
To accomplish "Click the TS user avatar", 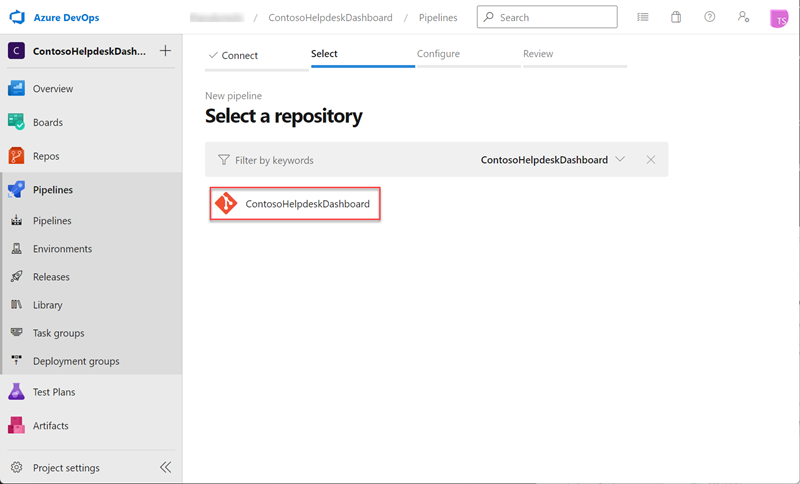I will coord(779,19).
